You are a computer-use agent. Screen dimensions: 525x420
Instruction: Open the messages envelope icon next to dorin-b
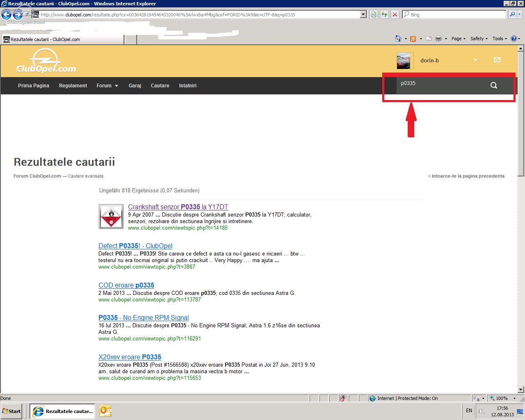pyautogui.click(x=497, y=60)
